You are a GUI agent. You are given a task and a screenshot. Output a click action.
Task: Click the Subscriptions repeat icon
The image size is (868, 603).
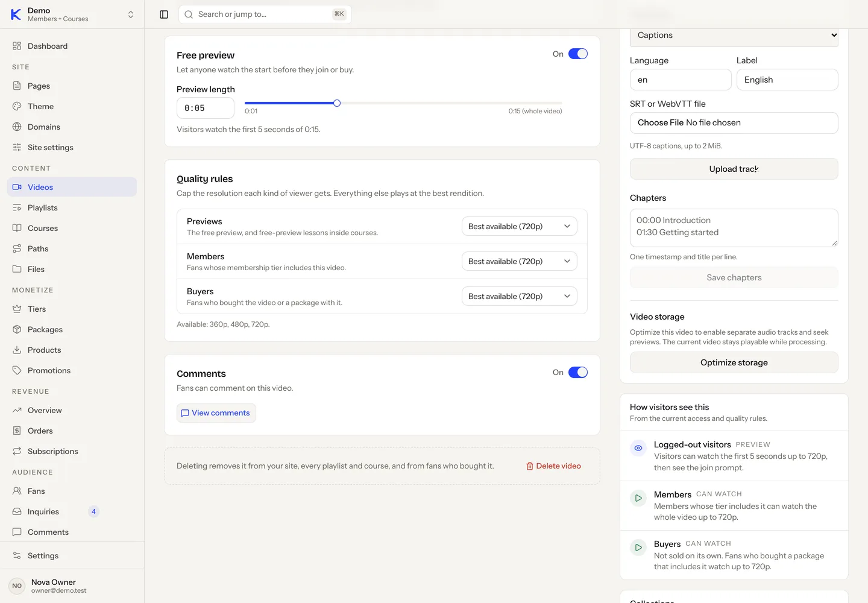(x=17, y=451)
